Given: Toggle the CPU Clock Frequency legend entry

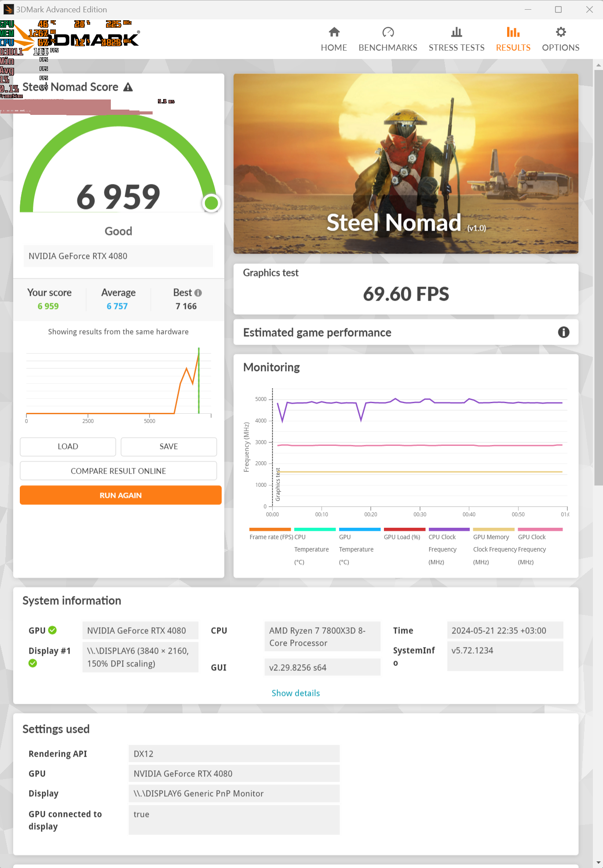Looking at the screenshot, I should tap(449, 546).
